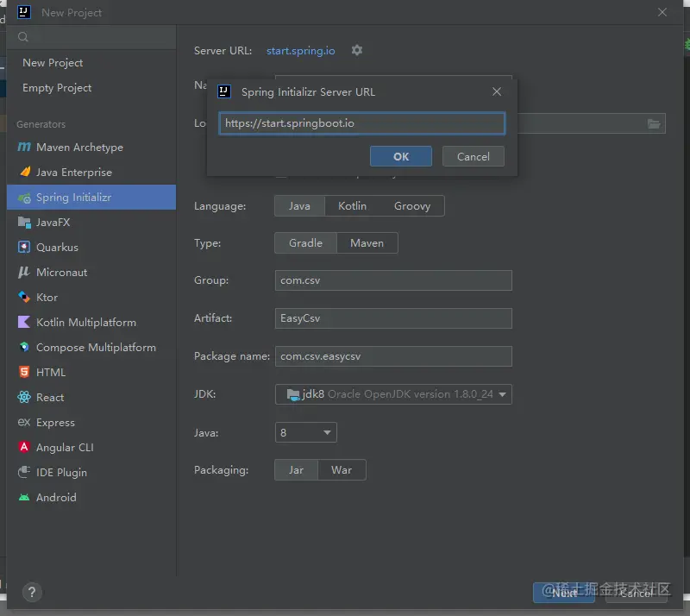Select Java as the language
This screenshot has height=616, width=690.
coord(299,206)
